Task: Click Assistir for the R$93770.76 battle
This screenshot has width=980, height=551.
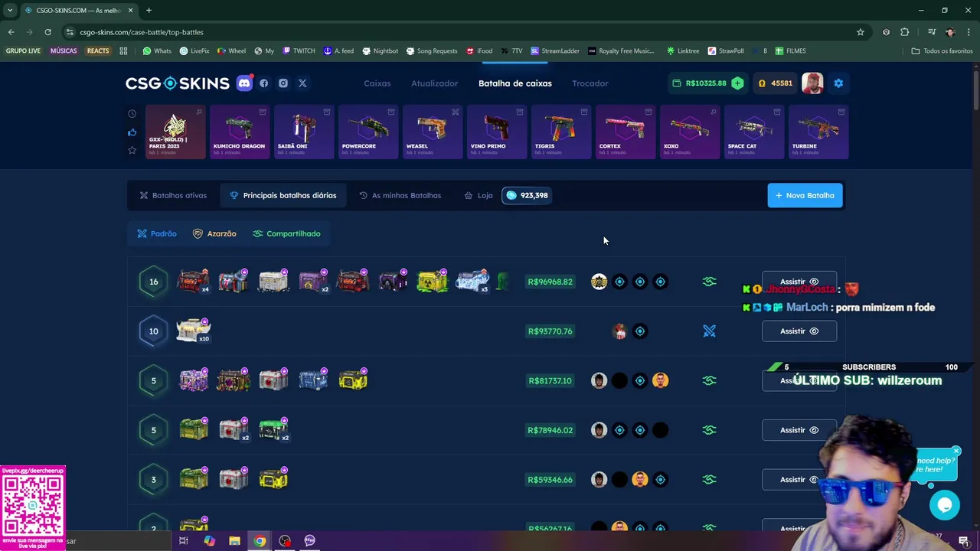Action: [x=799, y=331]
